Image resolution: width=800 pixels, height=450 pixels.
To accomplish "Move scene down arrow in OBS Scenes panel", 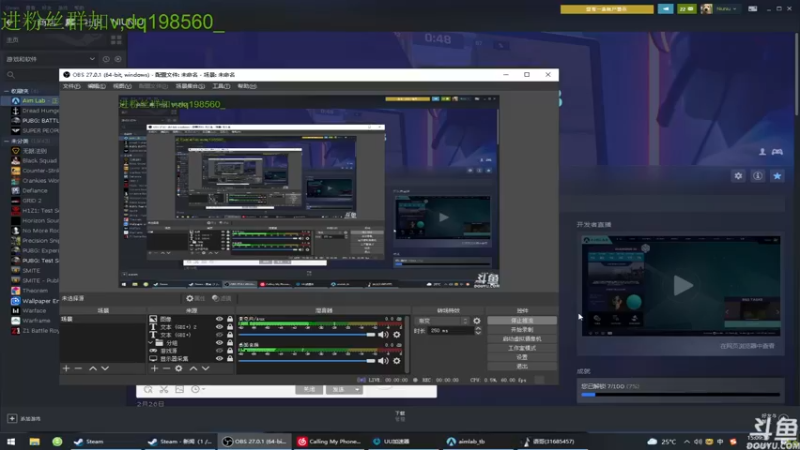I will 105,368.
